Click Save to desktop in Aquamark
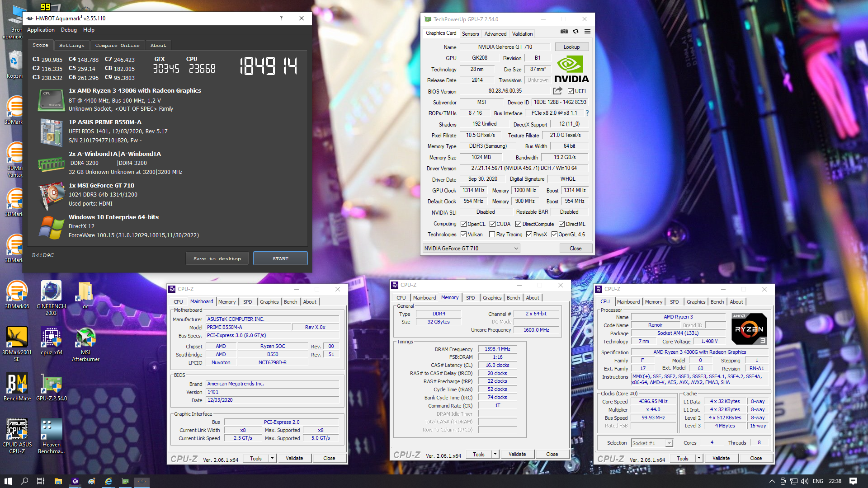 coord(217,258)
